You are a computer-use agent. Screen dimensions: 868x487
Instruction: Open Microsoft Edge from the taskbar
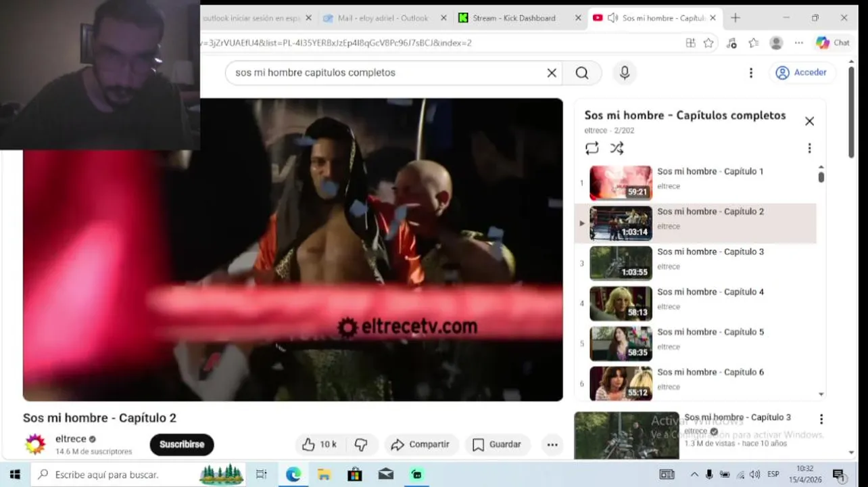click(293, 475)
